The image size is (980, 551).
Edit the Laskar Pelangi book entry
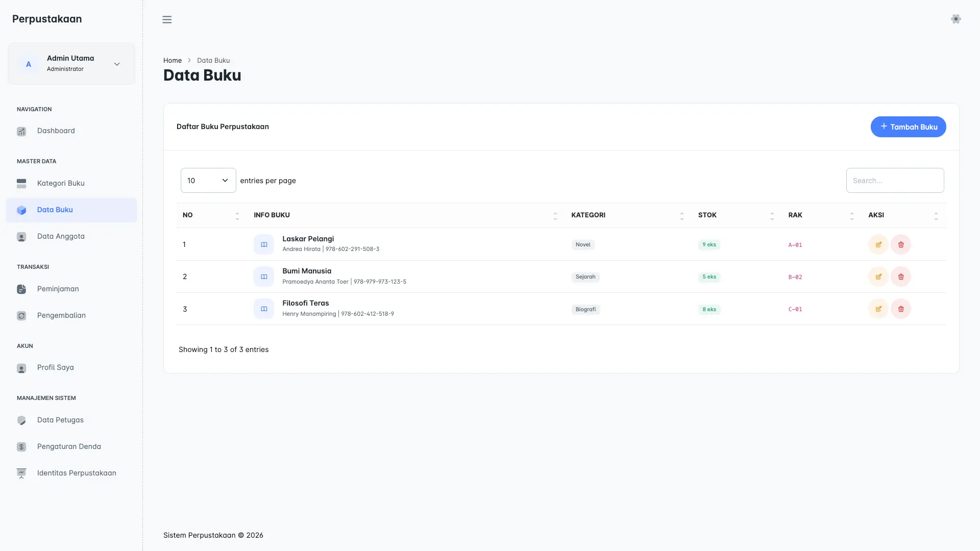[x=878, y=244]
